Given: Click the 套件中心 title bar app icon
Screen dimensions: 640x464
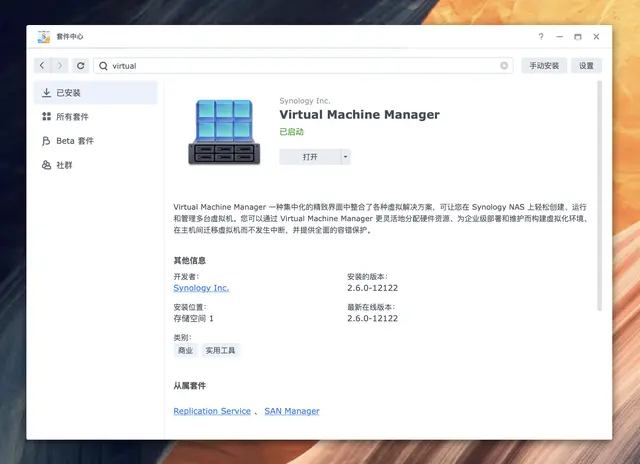Looking at the screenshot, I should click(x=44, y=37).
